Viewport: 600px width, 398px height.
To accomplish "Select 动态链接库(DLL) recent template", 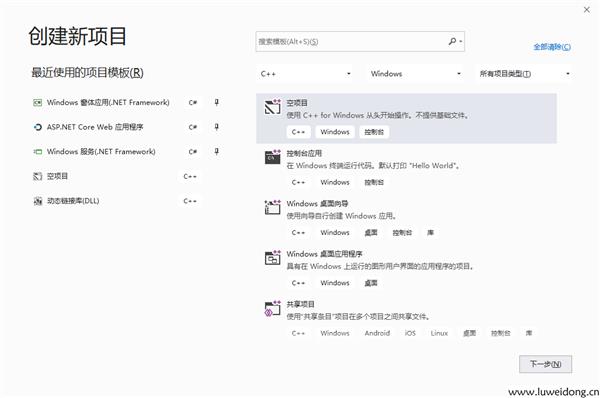I will coord(73,201).
